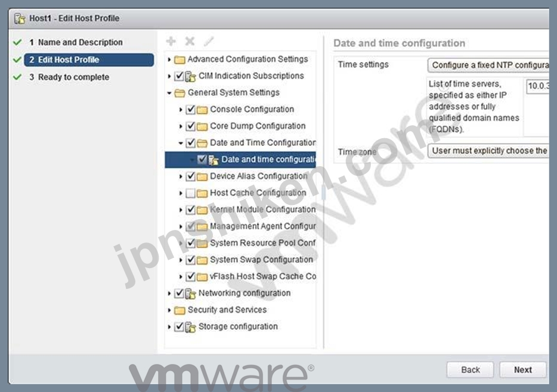The width and height of the screenshot is (557, 392).
Task: Click the Next button
Action: (x=522, y=369)
